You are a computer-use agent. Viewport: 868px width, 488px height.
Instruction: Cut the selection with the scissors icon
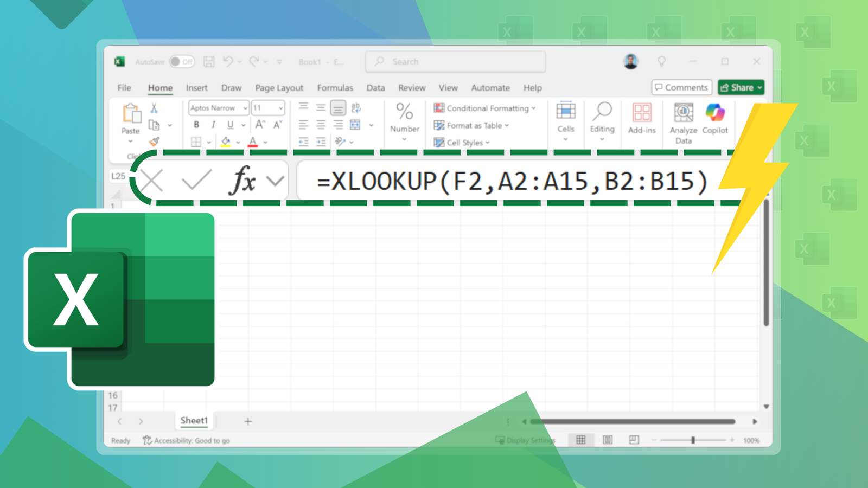pos(154,108)
